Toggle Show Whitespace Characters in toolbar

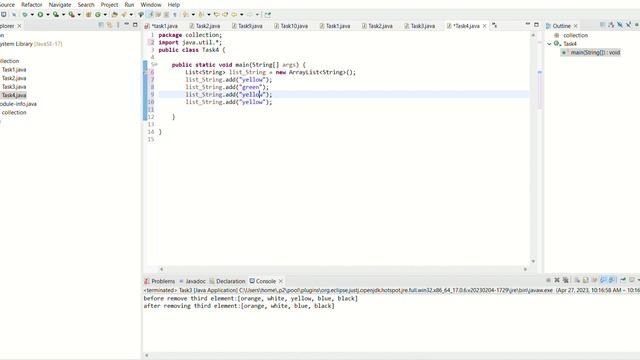tap(175, 15)
